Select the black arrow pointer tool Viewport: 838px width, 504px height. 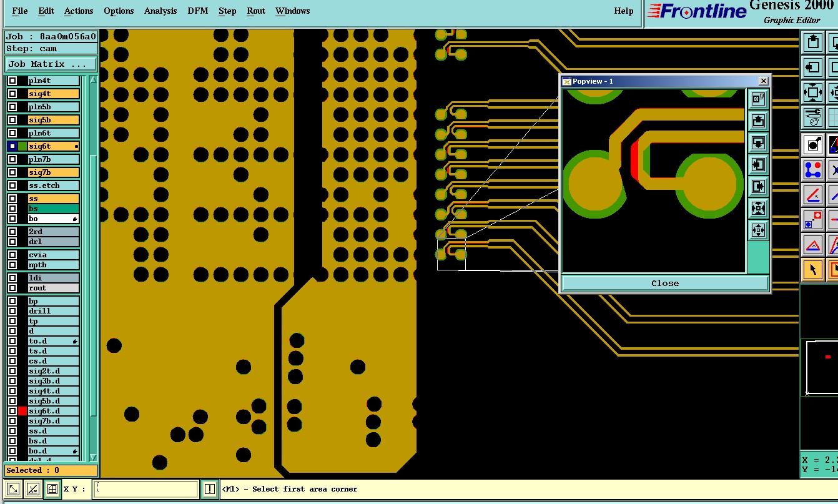click(x=812, y=270)
